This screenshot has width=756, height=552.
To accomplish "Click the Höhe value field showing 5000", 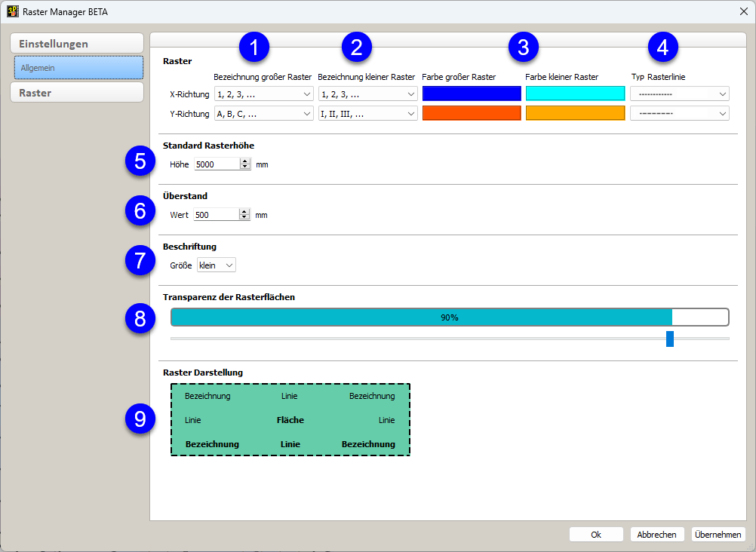I will (217, 164).
